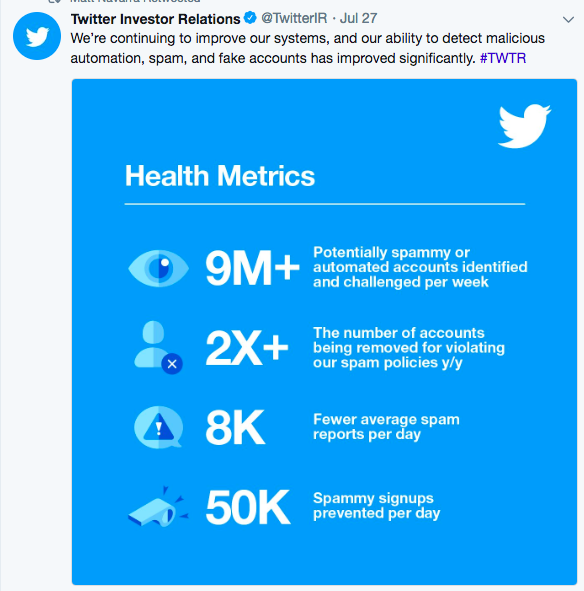This screenshot has height=591, width=584.
Task: Click the @TwitterIR handle
Action: click(x=294, y=18)
